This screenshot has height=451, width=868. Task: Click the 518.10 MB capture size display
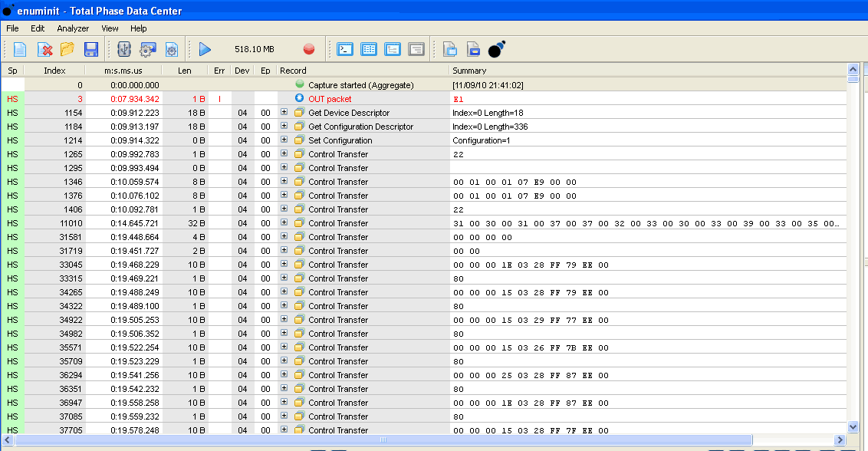[x=254, y=49]
